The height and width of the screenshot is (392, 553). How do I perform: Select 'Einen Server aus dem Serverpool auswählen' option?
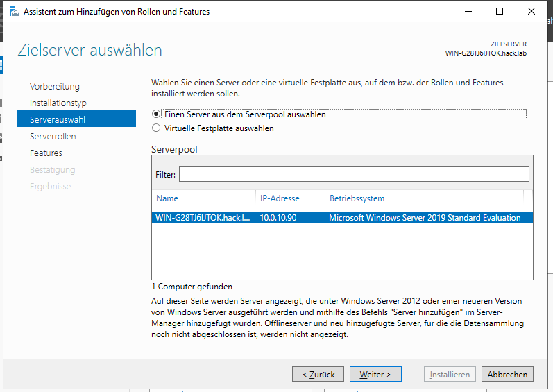point(156,114)
